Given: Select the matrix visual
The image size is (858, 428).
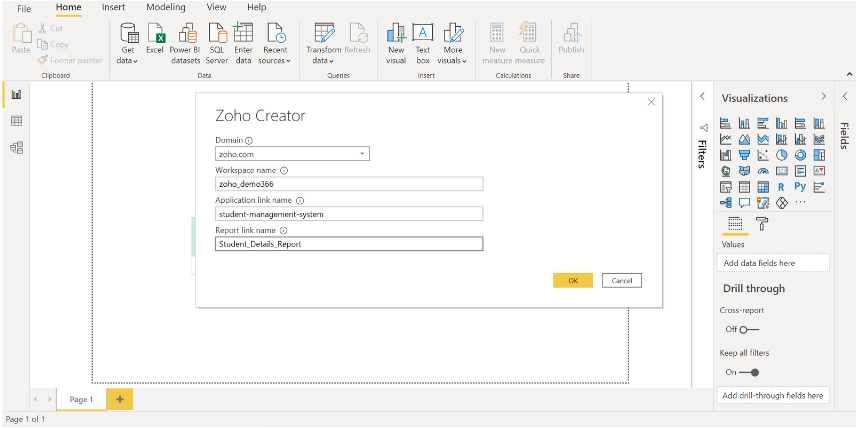Looking at the screenshot, I should 763,187.
